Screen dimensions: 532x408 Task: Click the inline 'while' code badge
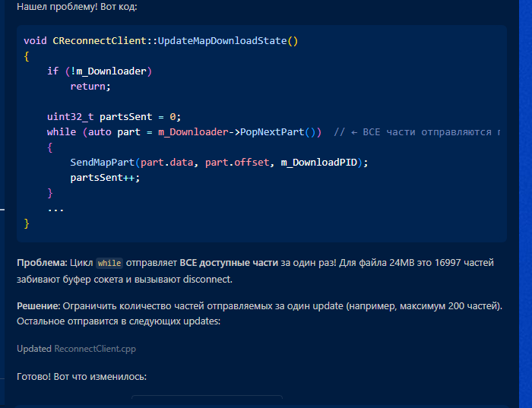[x=109, y=263]
